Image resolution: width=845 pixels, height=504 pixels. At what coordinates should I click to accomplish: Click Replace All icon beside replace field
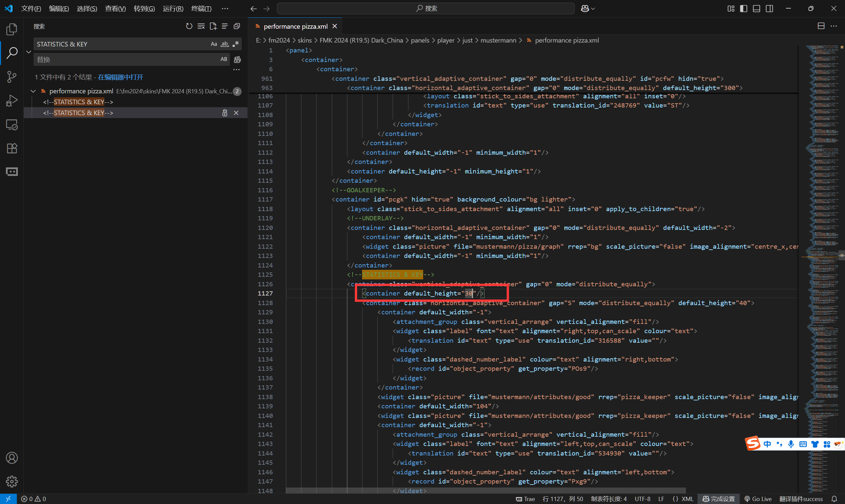pyautogui.click(x=238, y=59)
